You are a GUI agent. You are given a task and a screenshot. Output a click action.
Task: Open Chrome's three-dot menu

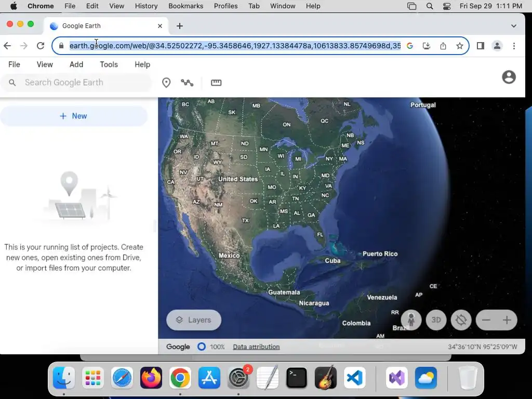point(514,46)
